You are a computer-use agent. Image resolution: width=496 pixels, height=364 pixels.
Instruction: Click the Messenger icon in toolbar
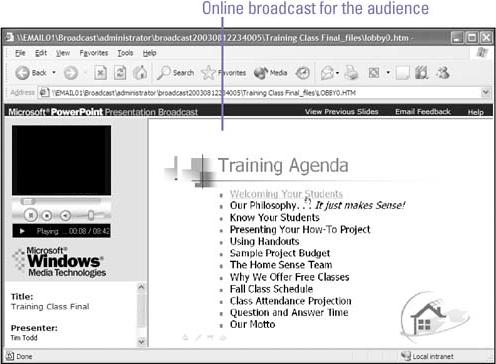coord(443,73)
